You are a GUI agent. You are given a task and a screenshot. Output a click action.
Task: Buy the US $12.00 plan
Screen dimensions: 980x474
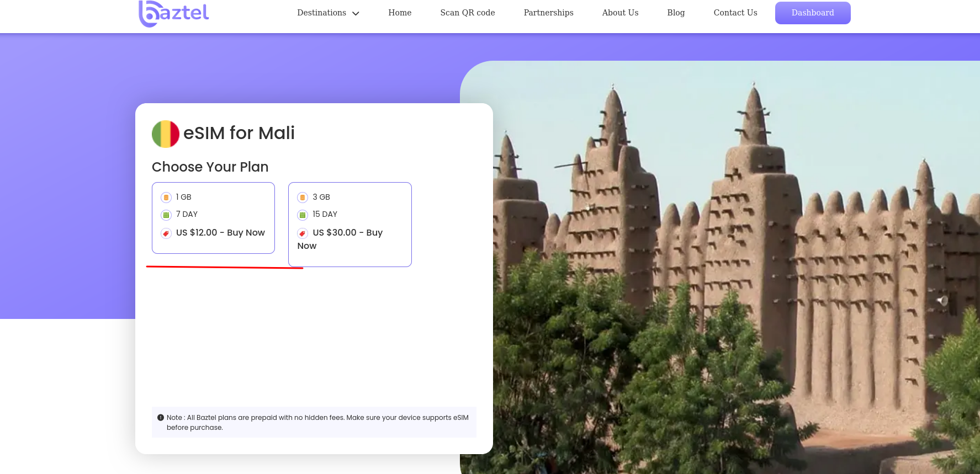pos(220,233)
